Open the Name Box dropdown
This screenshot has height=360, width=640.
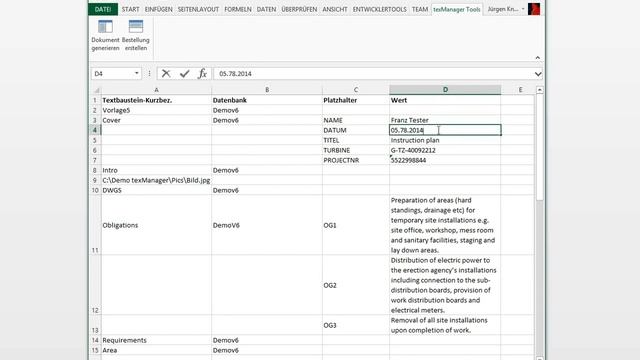(x=137, y=73)
